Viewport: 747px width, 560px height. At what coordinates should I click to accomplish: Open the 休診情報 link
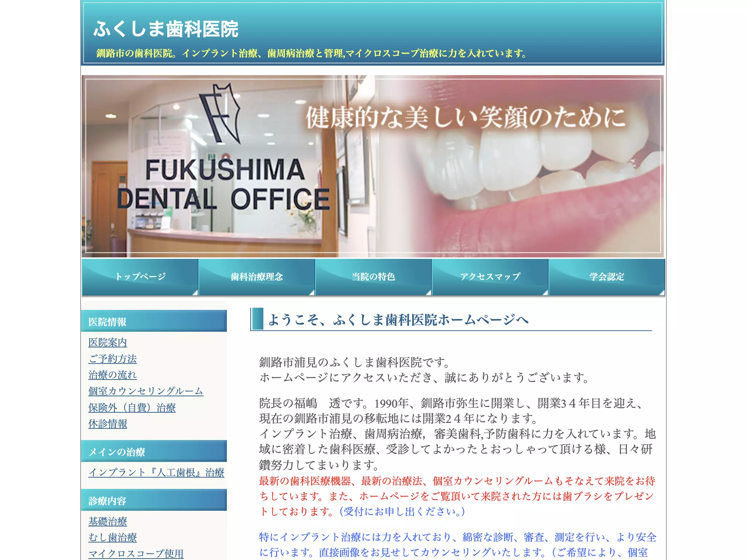[108, 424]
